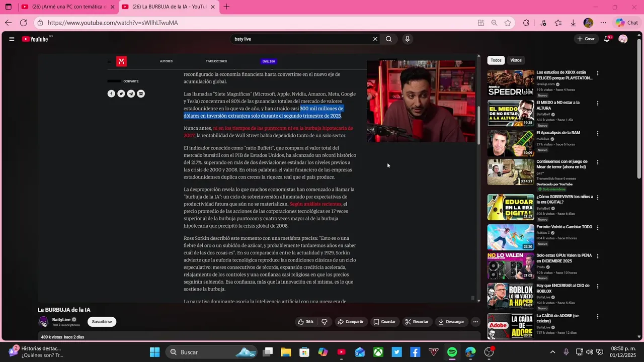The width and height of the screenshot is (644, 362).
Task: Subscribe to BaityLive with Suscribirse
Action: pos(102,322)
